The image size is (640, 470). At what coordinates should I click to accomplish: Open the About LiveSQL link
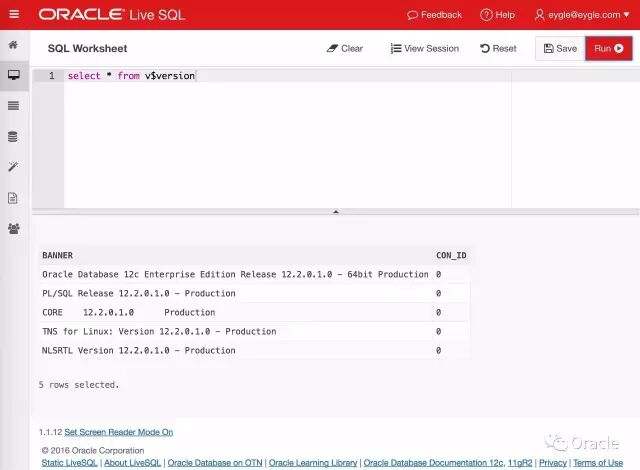click(133, 463)
